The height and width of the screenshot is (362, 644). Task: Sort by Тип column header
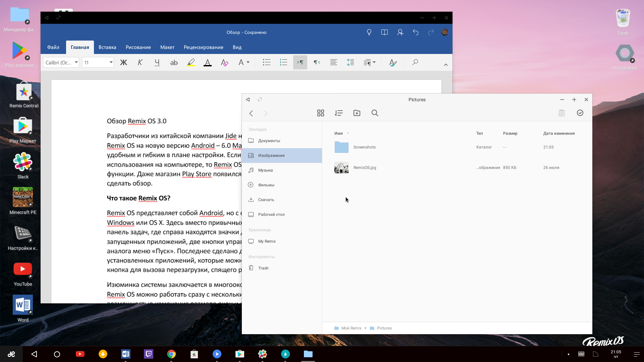(x=480, y=133)
